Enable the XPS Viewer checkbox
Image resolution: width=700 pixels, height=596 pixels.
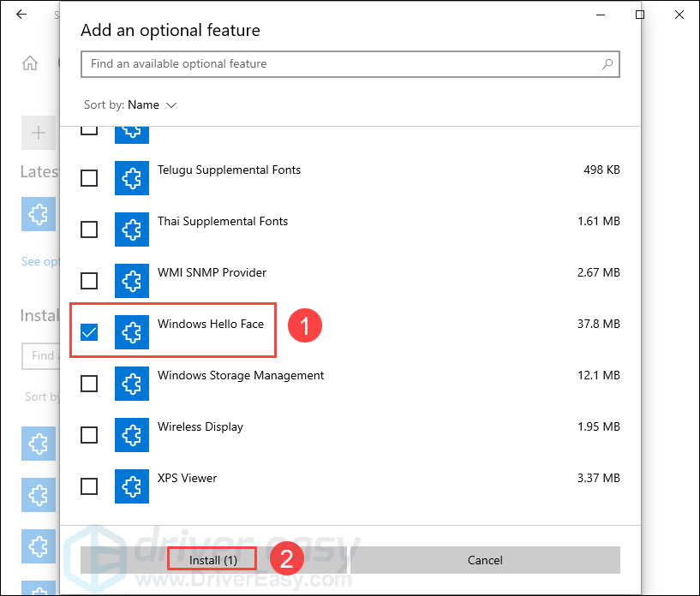coord(88,486)
